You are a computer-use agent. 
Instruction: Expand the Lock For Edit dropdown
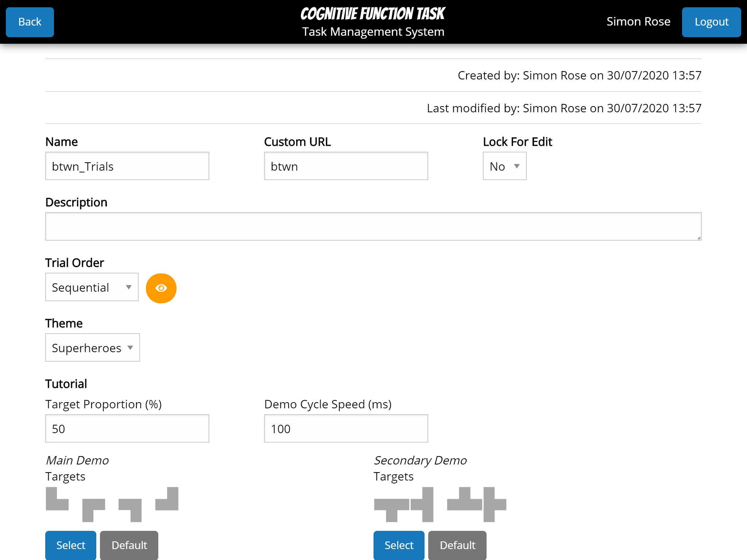pos(504,166)
